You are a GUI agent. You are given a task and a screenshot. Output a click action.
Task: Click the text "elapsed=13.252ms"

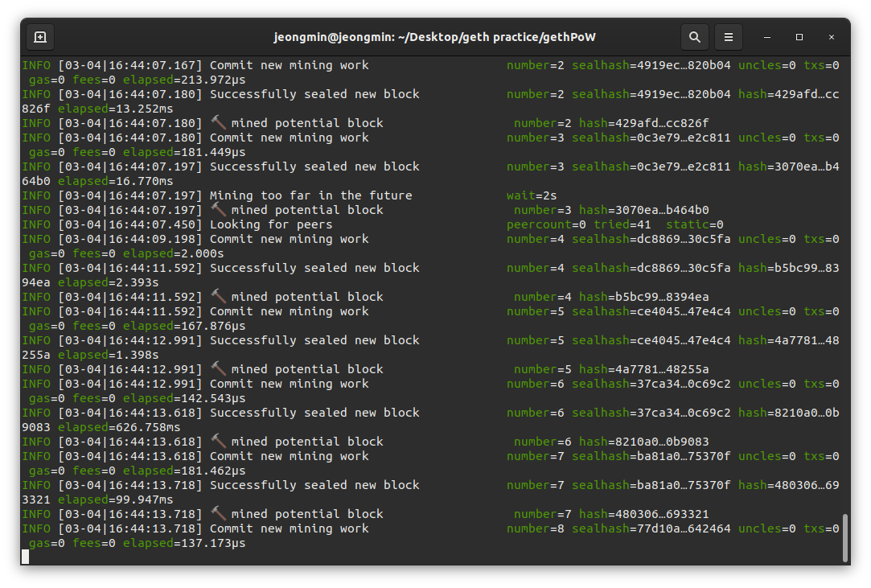coord(116,109)
